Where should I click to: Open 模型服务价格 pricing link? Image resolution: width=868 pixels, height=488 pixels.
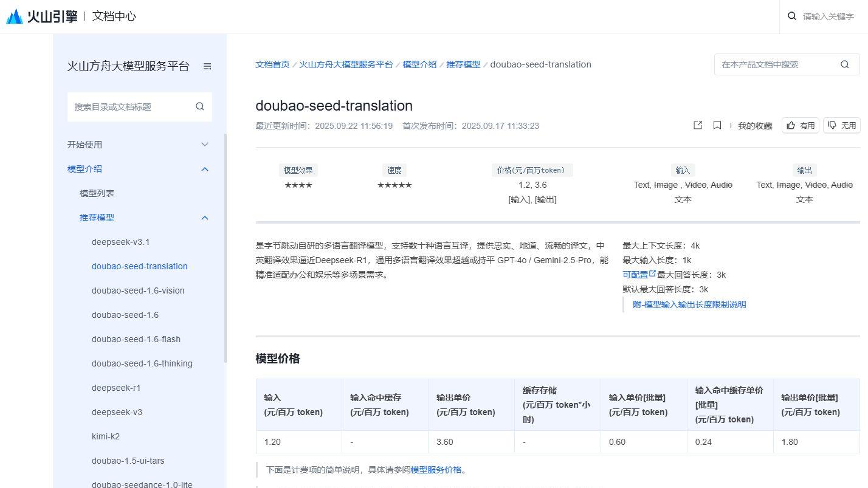tap(441, 470)
